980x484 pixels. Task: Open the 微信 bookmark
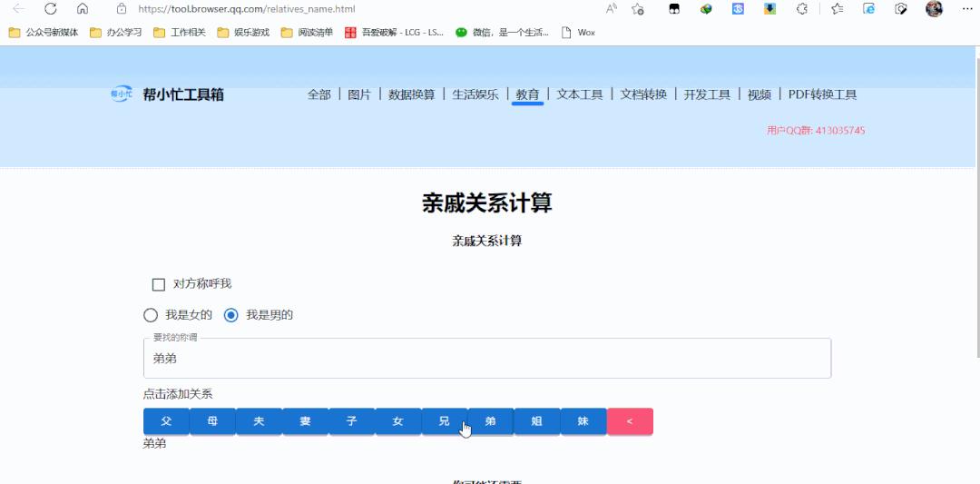[x=503, y=33]
